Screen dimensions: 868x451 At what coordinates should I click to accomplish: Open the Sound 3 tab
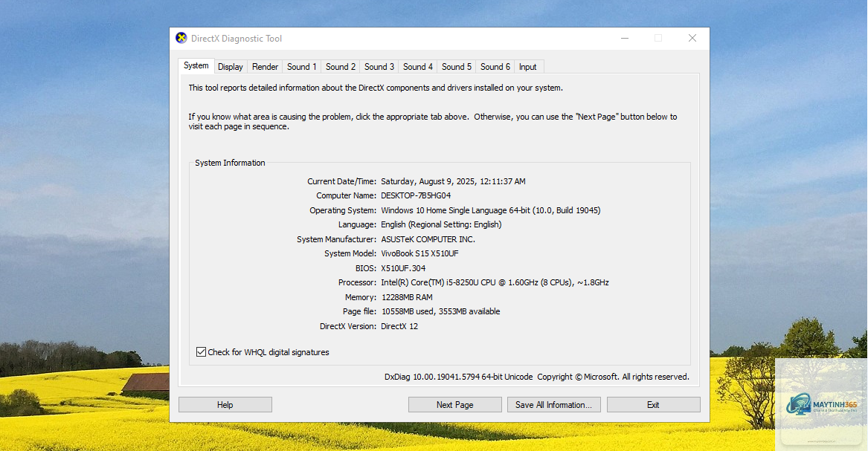tap(379, 66)
